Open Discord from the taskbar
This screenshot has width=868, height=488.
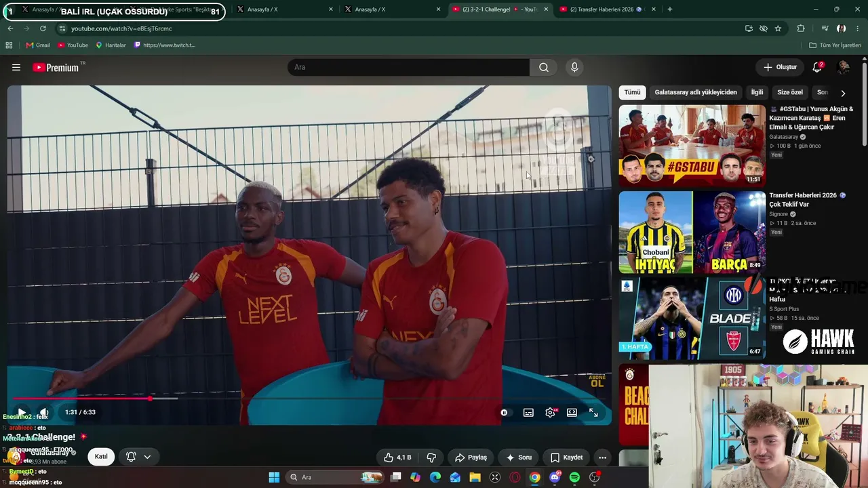click(x=555, y=477)
